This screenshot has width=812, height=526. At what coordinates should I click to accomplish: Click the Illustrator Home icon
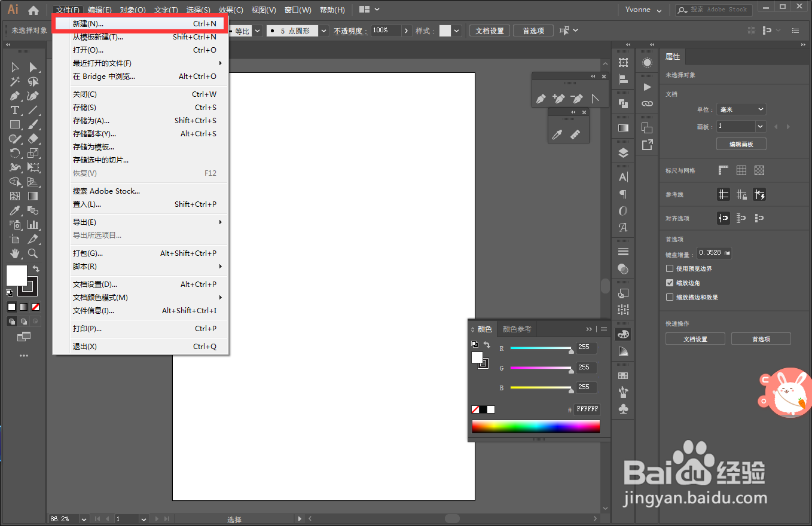[x=33, y=10]
